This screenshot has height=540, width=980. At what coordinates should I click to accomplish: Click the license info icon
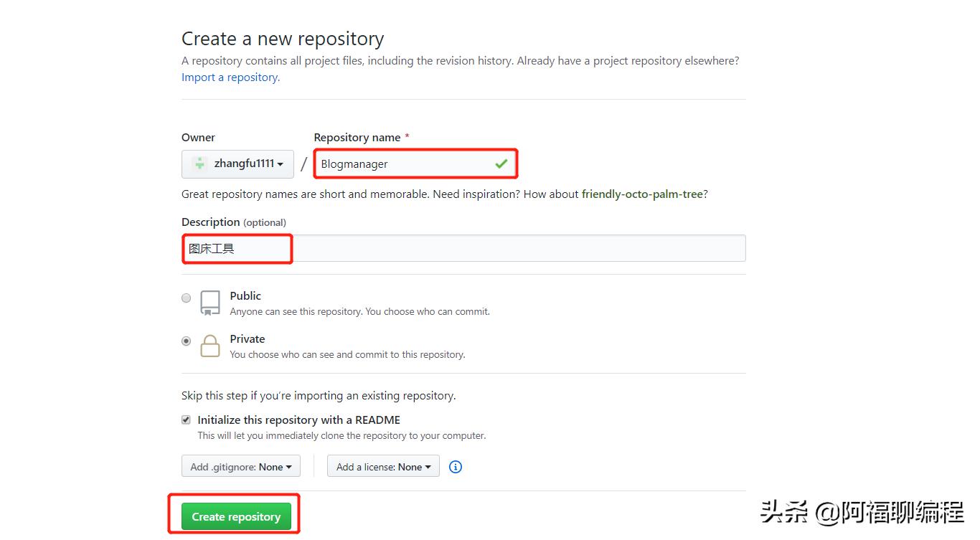tap(456, 467)
